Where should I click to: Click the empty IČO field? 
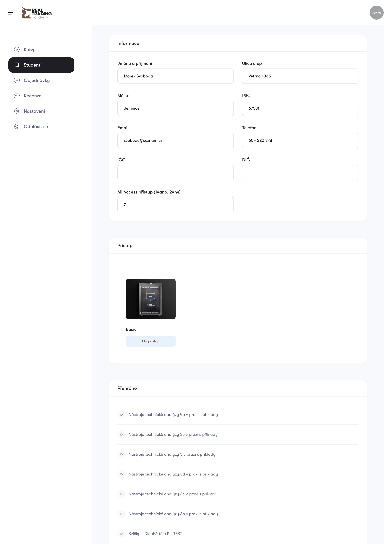176,173
